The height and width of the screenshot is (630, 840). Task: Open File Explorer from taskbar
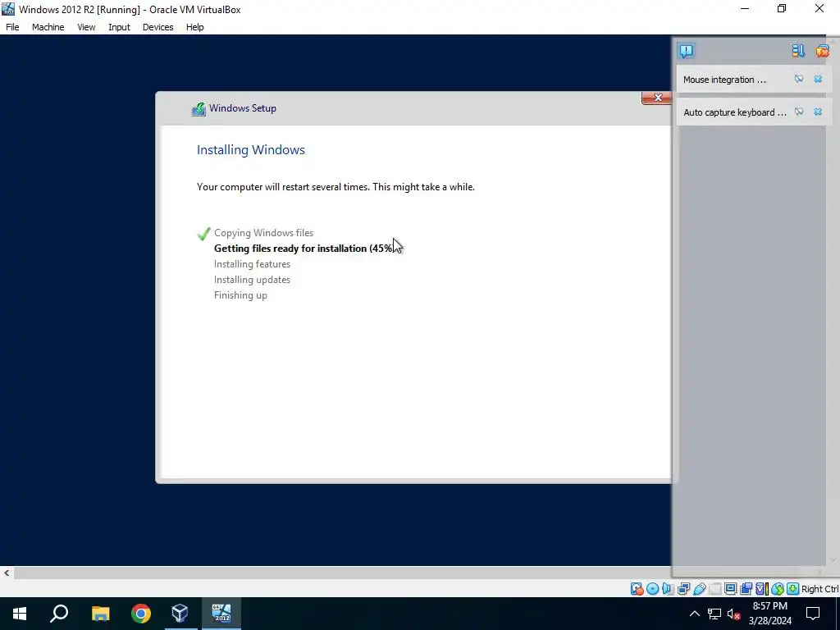click(x=100, y=614)
